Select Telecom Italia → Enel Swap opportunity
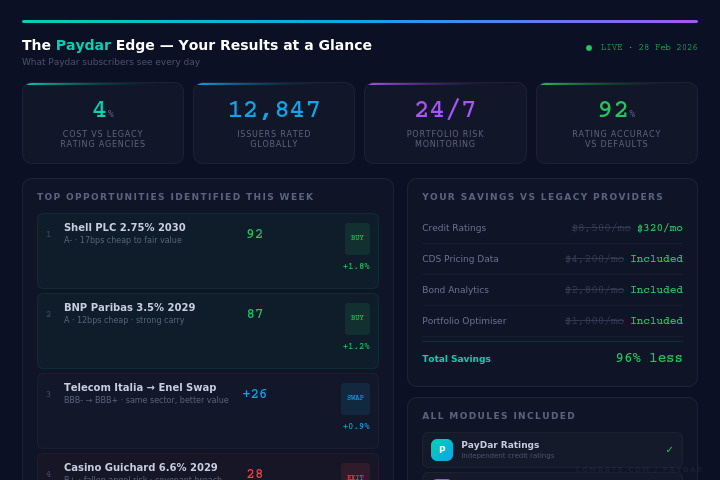Image resolution: width=720 pixels, height=480 pixels. 208,411
